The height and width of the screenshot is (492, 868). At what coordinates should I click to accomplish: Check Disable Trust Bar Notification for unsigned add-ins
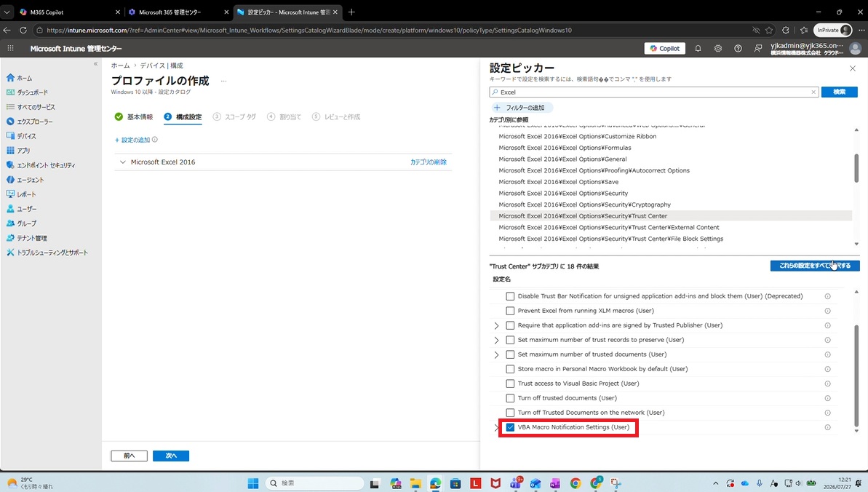pos(510,296)
